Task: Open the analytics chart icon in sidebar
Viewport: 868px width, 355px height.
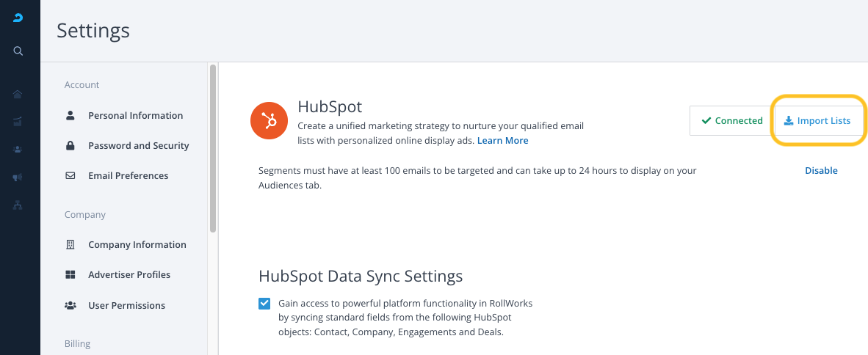Action: point(18,122)
